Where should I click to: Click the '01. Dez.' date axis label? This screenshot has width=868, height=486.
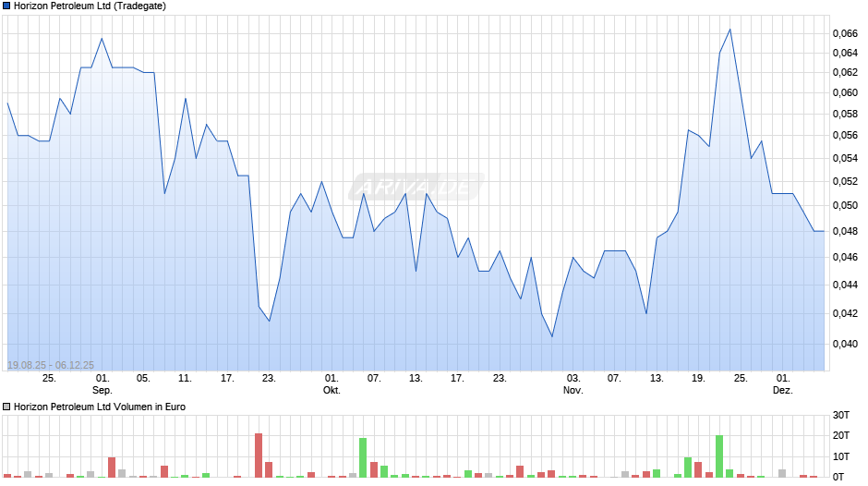tap(783, 384)
